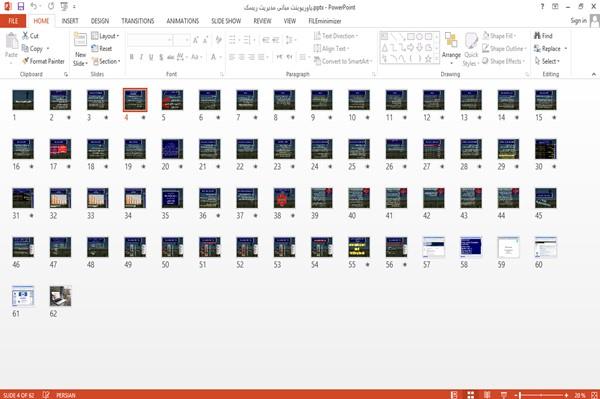The height and width of the screenshot is (399, 600).
Task: Open the font name combo box
Action: (x=150, y=40)
